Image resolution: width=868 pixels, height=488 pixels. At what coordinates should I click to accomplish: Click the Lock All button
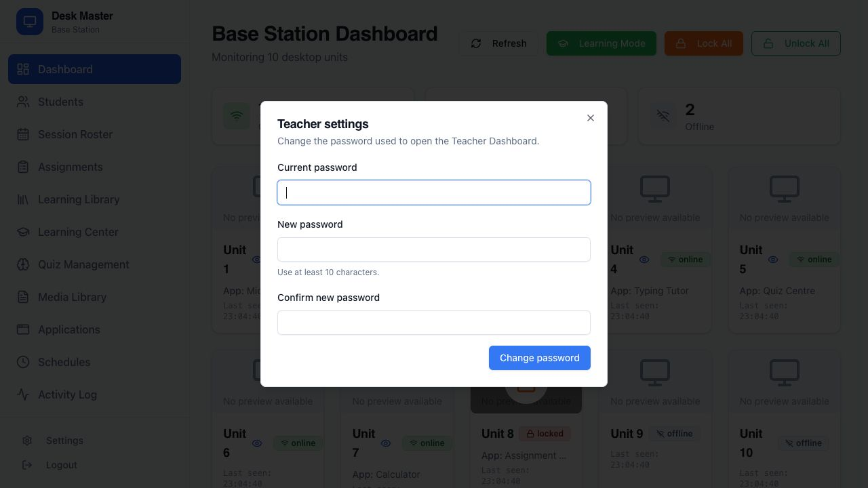(704, 43)
